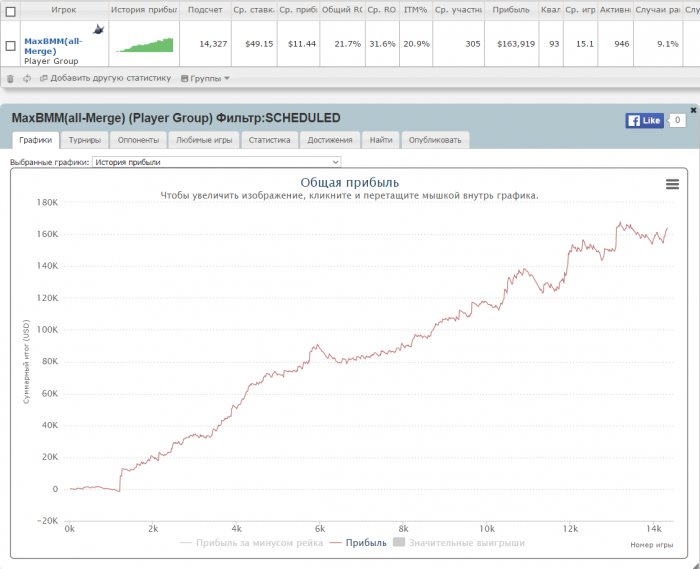This screenshot has height=569, width=700.
Task: Click the 20.9% ITM cell
Action: point(416,44)
